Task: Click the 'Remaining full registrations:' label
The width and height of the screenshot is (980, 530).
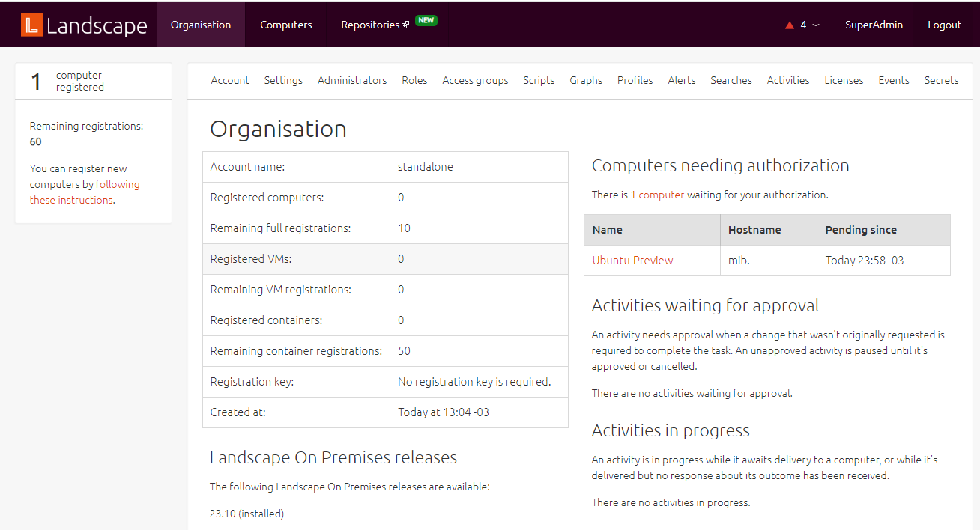Action: (x=281, y=228)
